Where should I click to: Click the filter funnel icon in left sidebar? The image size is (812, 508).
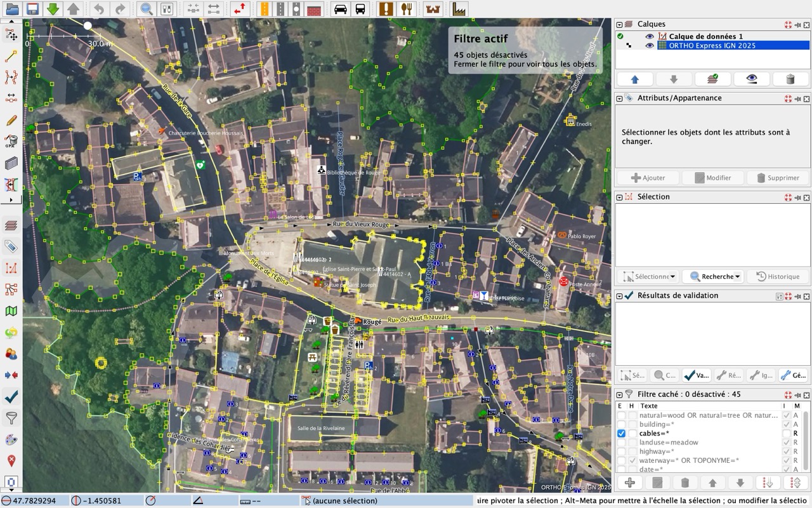[11, 418]
